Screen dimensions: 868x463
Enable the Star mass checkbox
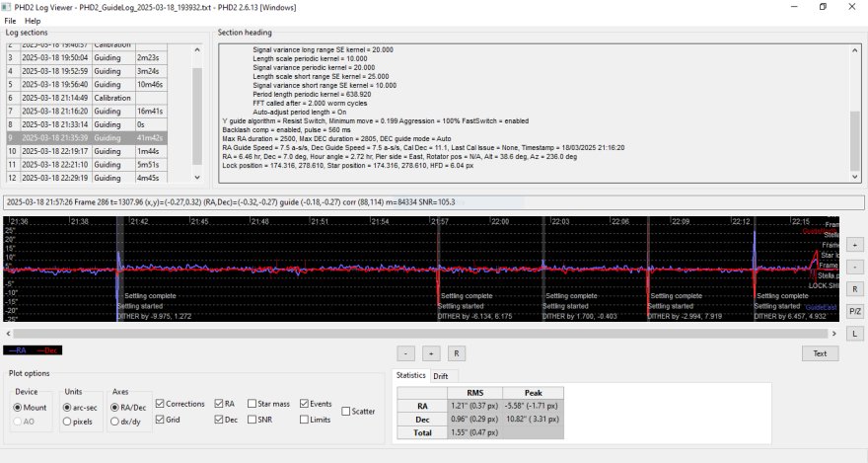point(253,404)
